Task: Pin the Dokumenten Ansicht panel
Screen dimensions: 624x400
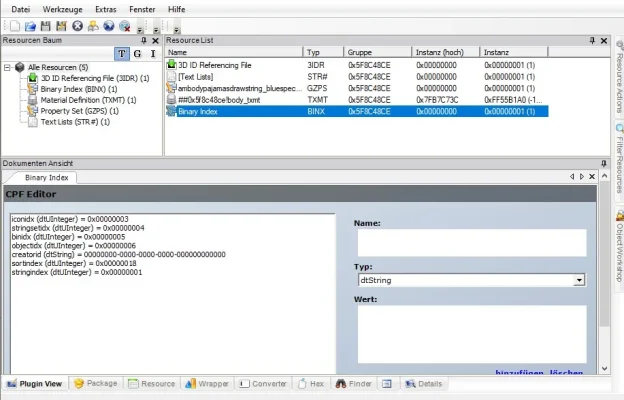Action: click(604, 164)
